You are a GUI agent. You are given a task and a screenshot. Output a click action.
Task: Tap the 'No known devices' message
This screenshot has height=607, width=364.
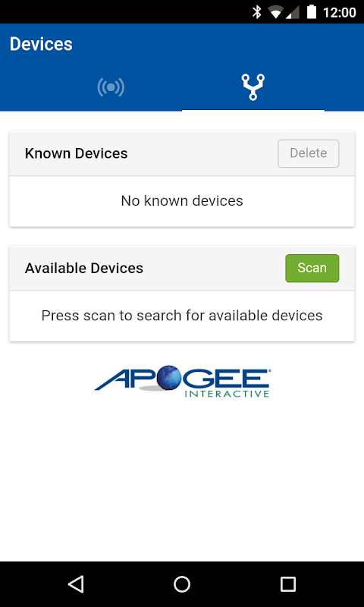click(x=182, y=201)
